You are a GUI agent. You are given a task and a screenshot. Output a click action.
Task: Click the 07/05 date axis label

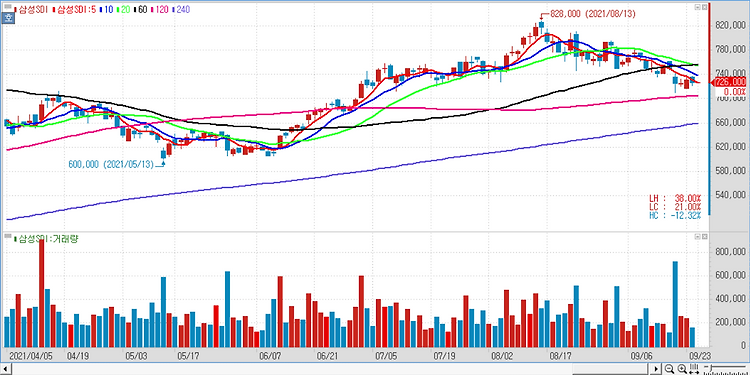386,356
